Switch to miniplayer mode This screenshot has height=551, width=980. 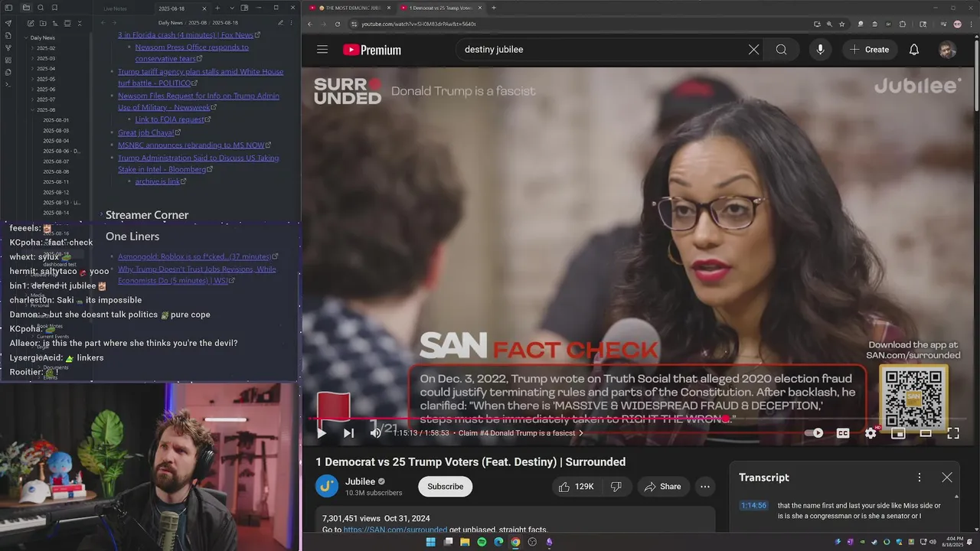(898, 433)
